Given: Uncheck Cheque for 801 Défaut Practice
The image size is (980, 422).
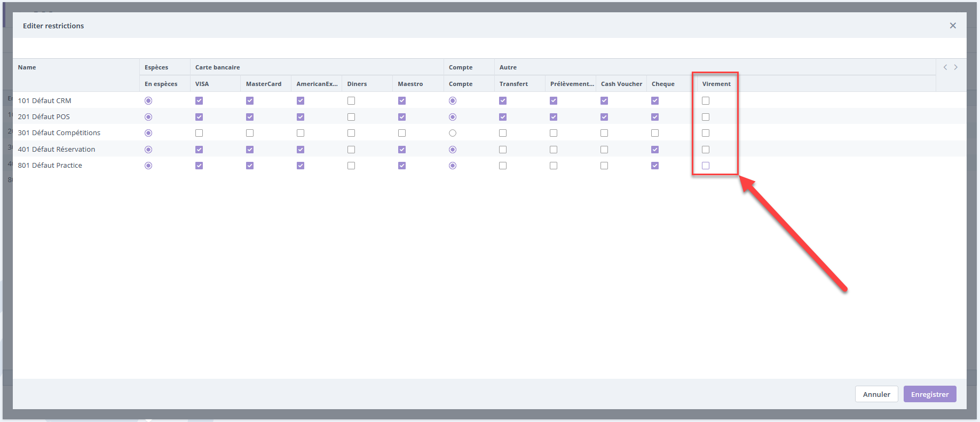Looking at the screenshot, I should pos(655,166).
